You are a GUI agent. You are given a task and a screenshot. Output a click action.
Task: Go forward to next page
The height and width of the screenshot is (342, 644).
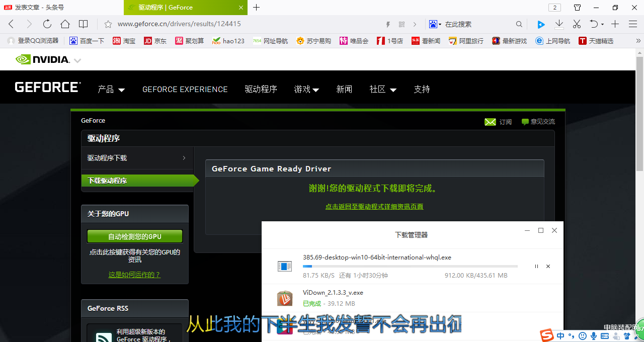point(29,24)
